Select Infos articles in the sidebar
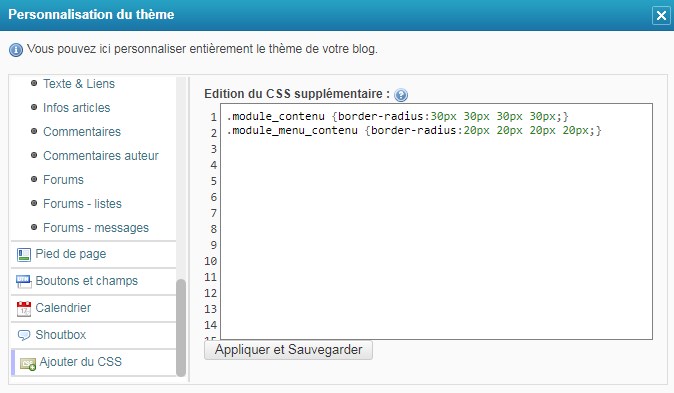 (77, 107)
